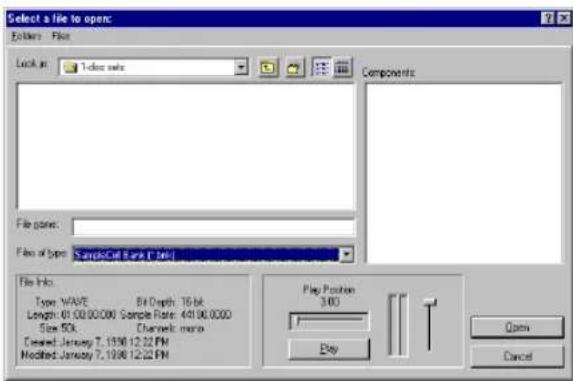Click the Channels: mono text
The height and width of the screenshot is (381, 573).
[170, 328]
